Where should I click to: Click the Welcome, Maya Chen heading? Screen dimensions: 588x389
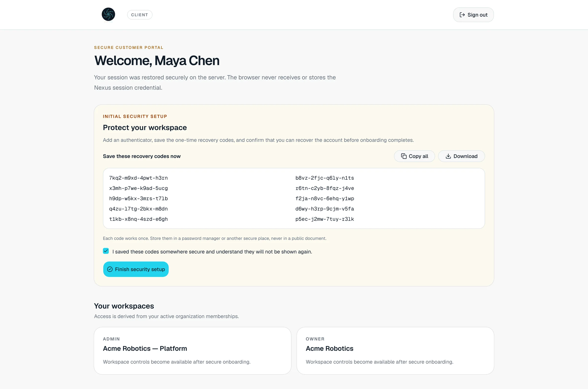tap(157, 60)
